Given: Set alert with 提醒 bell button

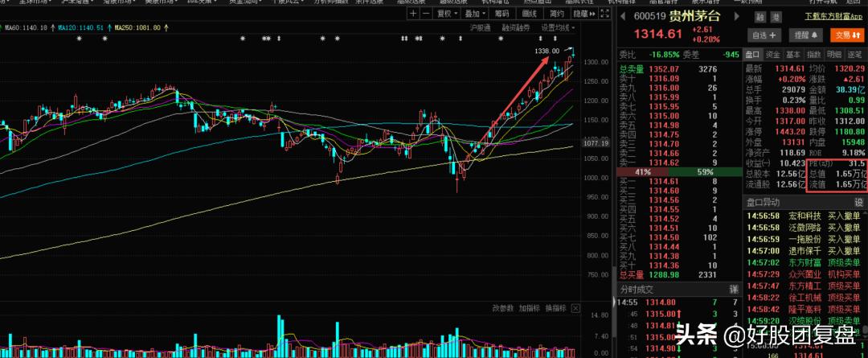Looking at the screenshot, I should click(x=806, y=35).
